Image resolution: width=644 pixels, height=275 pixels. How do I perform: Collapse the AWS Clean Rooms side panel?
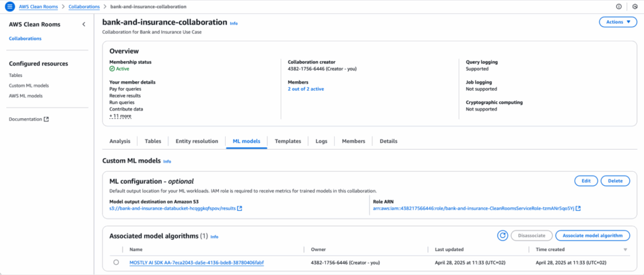tap(84, 25)
